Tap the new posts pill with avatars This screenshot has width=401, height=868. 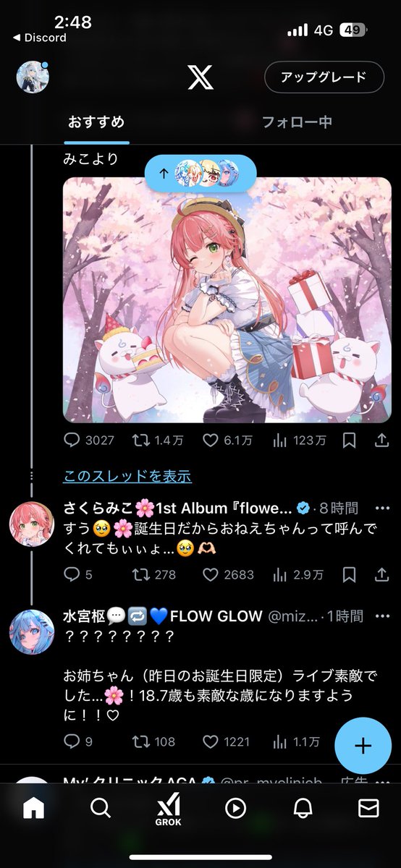pos(200,173)
